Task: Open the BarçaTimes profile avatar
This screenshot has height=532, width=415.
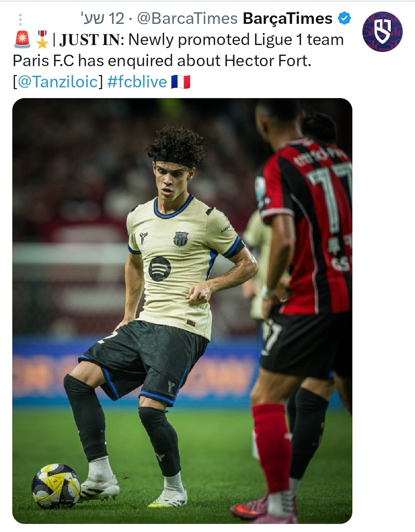Action: (382, 32)
